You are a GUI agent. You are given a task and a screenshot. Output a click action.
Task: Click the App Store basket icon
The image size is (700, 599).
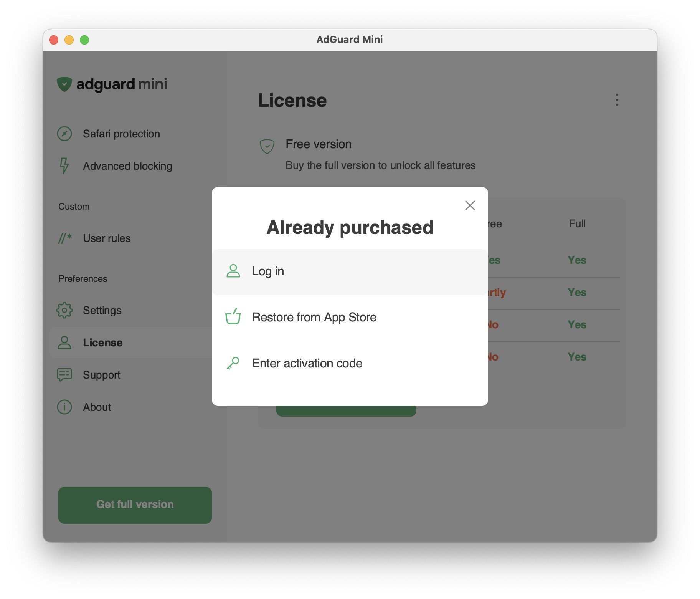click(233, 317)
